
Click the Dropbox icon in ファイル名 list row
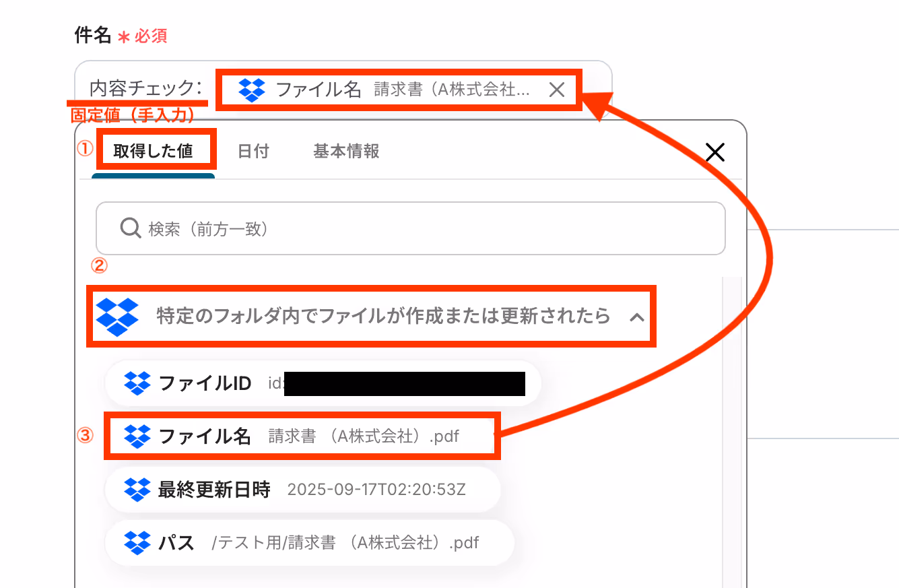(x=137, y=436)
